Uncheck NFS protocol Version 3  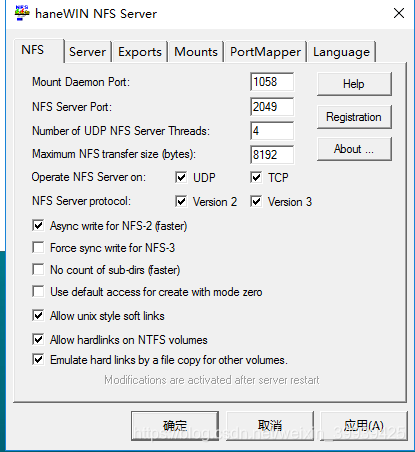click(x=256, y=202)
